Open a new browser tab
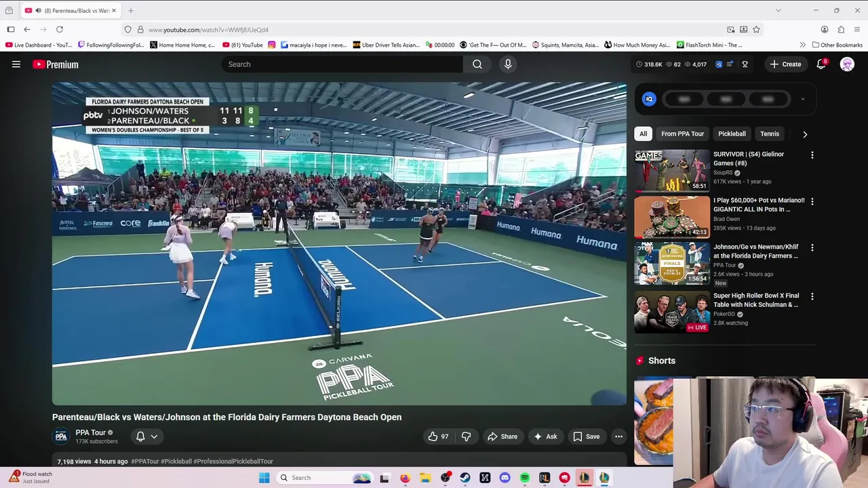This screenshot has height=488, width=868. click(x=131, y=10)
